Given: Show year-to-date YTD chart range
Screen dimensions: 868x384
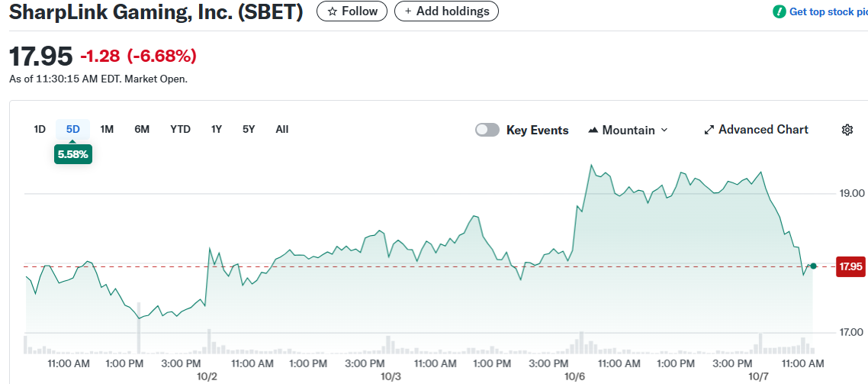Looking at the screenshot, I should pos(180,129).
